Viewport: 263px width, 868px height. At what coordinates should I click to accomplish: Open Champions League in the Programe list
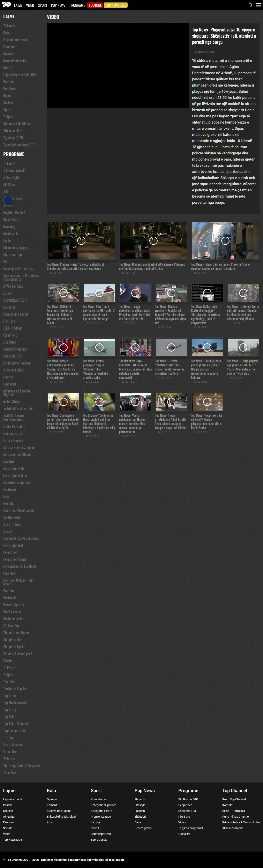(x=15, y=248)
